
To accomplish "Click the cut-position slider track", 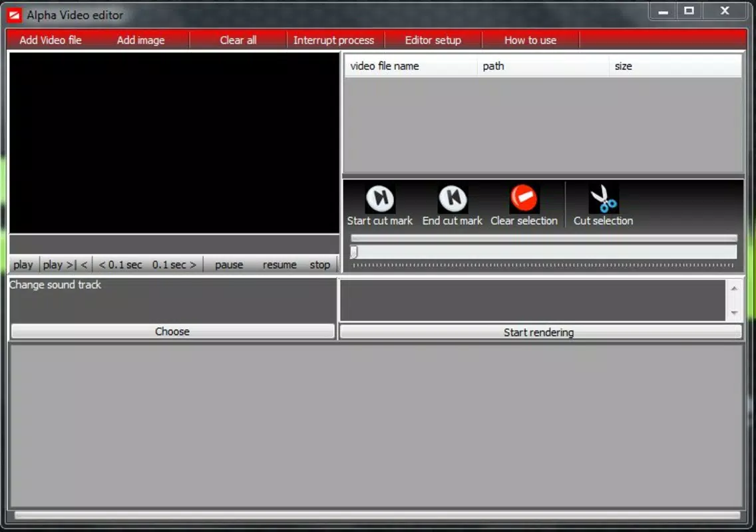I will tap(544, 251).
